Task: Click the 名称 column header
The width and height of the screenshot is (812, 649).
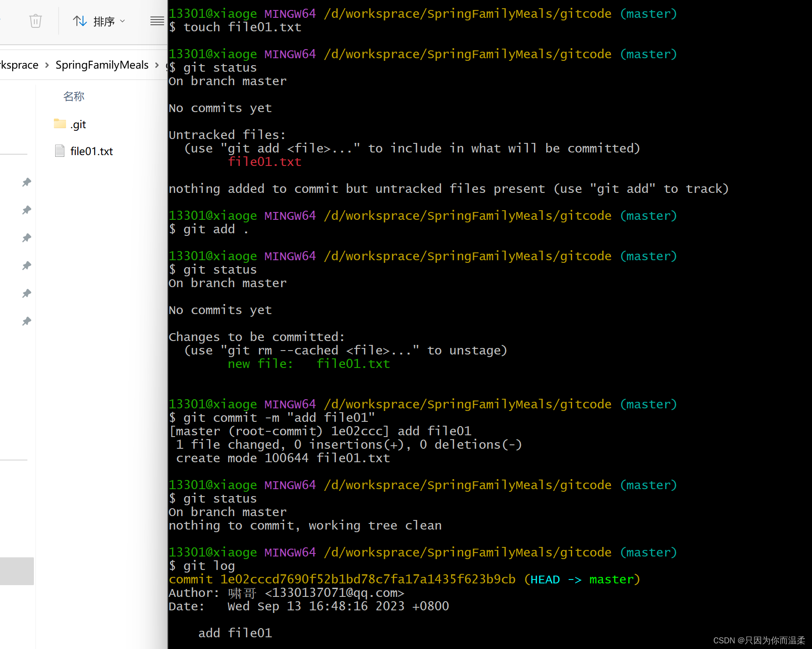Action: [x=74, y=96]
